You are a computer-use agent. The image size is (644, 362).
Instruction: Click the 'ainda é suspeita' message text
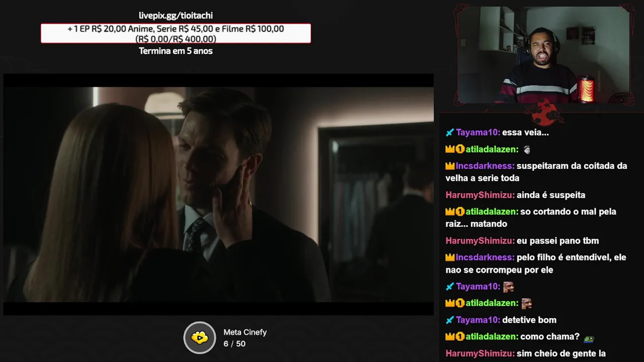pyautogui.click(x=551, y=195)
